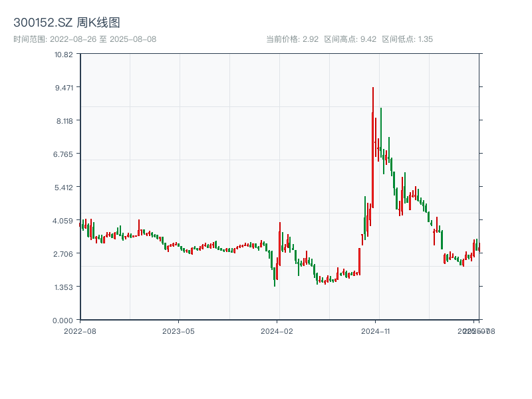Click the 区间低点 1.35 label
Image resolution: width=532 pixels, height=399 pixels.
408,39
